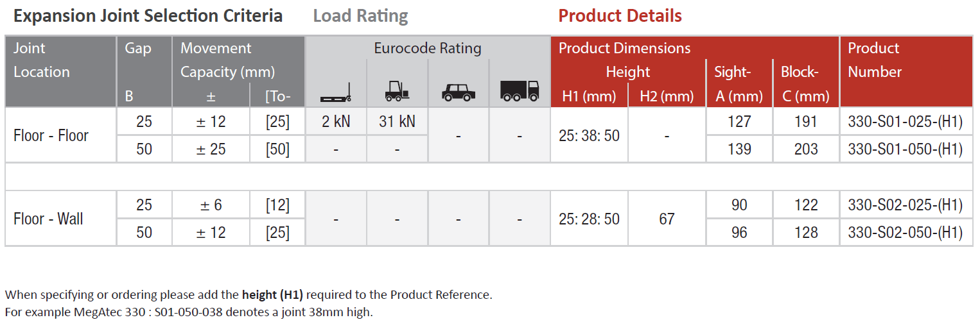
Task: Select product number 330-S02-050-(H1)
Action: pyautogui.click(x=906, y=232)
